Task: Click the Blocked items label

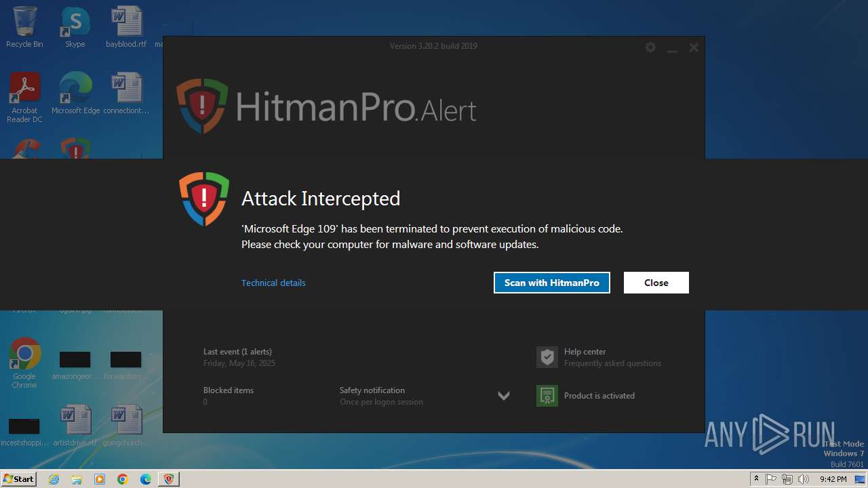Action: (229, 390)
